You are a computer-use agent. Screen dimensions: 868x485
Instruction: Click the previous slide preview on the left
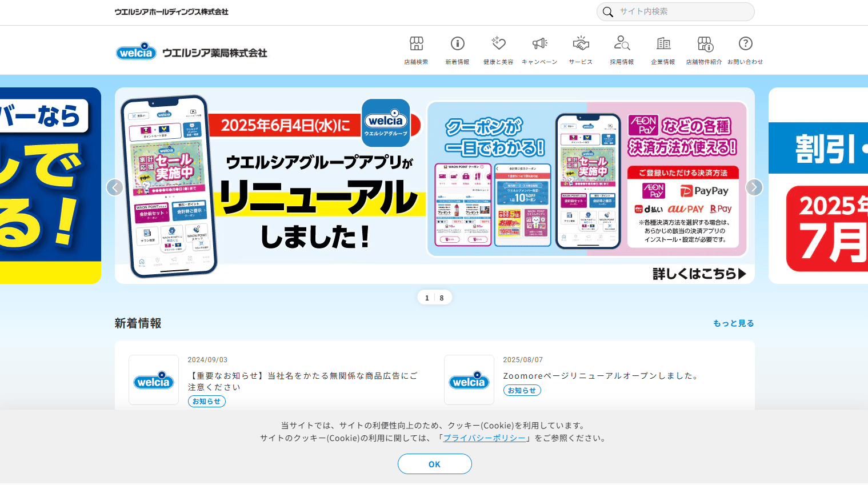[x=50, y=186]
